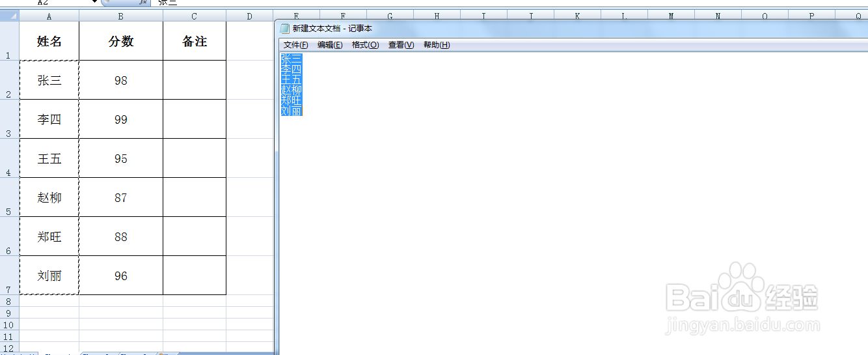Screen dimensions: 868x355
Task: Click the 郑旺 line in Notepad
Action: click(291, 100)
